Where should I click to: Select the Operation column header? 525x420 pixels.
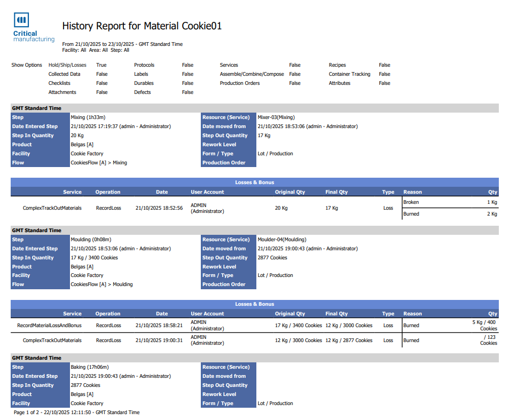coord(108,192)
